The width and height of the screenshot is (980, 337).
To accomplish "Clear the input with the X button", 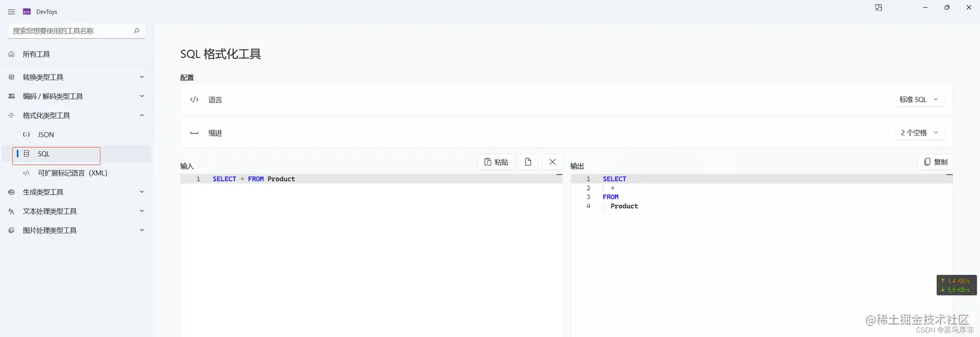I will pos(552,162).
